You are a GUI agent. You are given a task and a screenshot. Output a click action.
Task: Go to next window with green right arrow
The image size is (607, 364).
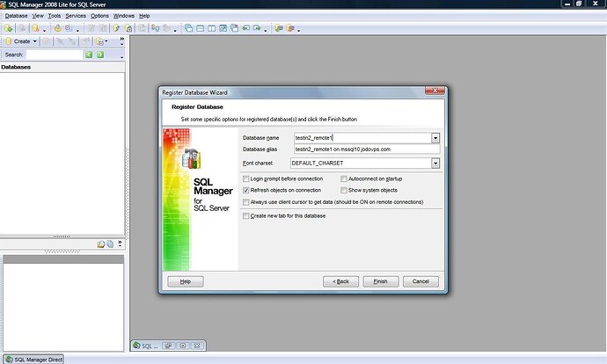coord(257,28)
